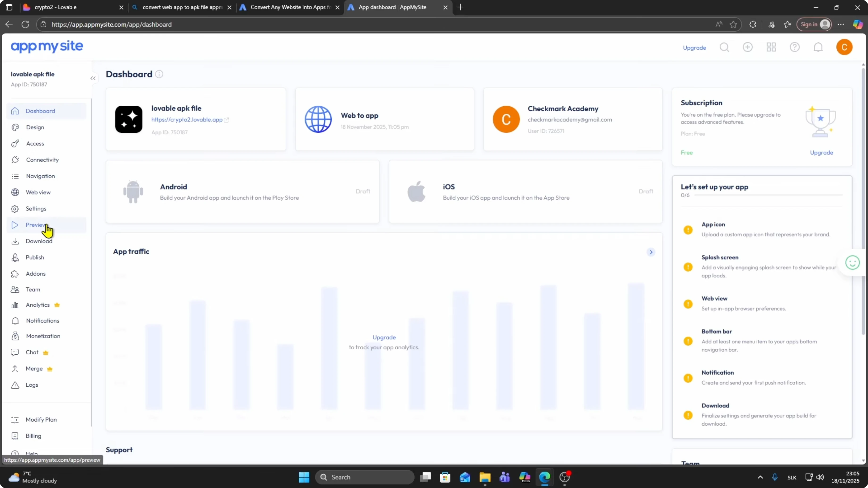The image size is (868, 488).
Task: Click the lovable apk file app icon thumbnail
Action: [129, 119]
